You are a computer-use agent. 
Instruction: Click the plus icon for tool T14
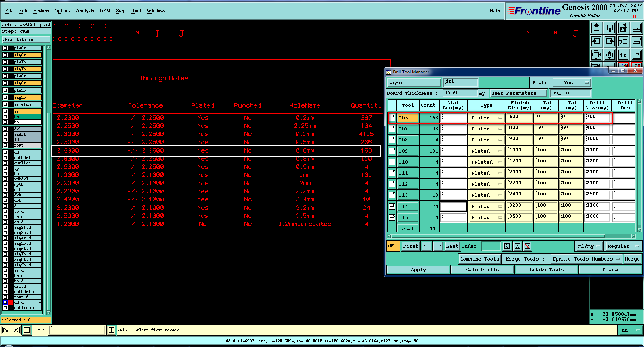(x=392, y=206)
